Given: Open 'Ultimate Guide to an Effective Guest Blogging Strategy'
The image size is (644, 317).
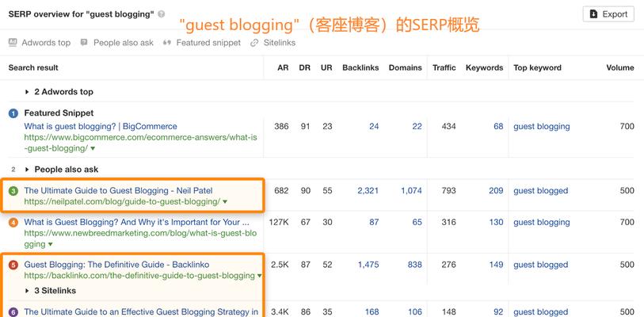Looking at the screenshot, I should click(141, 312).
